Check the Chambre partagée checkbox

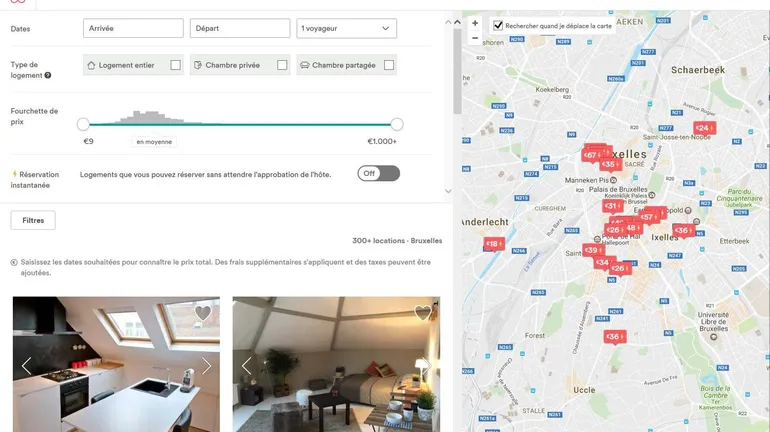tap(389, 65)
